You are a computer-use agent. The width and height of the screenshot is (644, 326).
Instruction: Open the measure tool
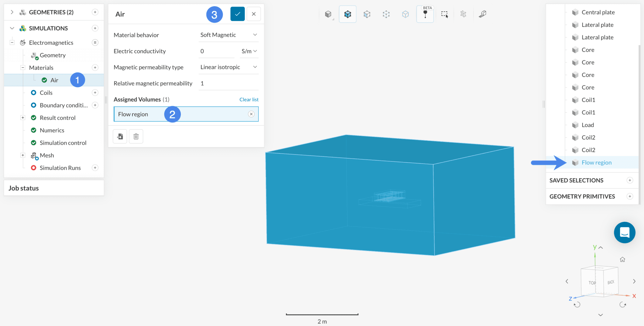click(x=482, y=14)
